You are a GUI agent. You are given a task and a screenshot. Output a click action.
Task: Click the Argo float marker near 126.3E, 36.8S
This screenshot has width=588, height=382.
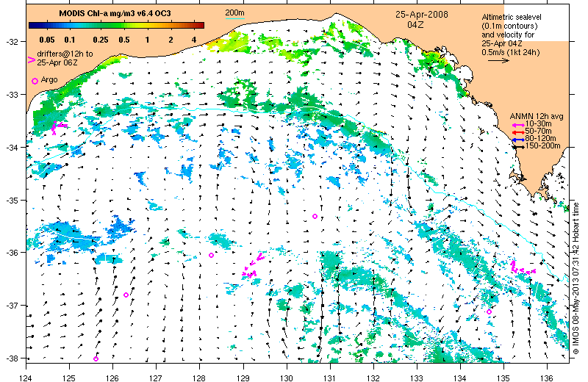[x=126, y=295]
